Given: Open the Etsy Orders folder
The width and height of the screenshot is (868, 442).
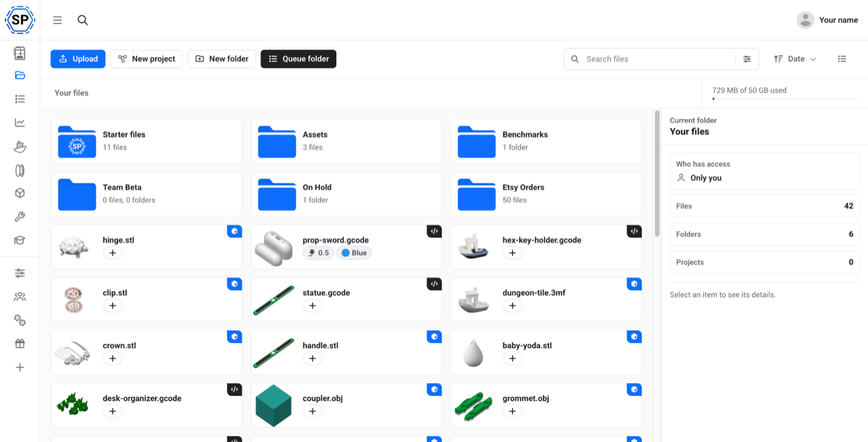Looking at the screenshot, I should pyautogui.click(x=547, y=194).
